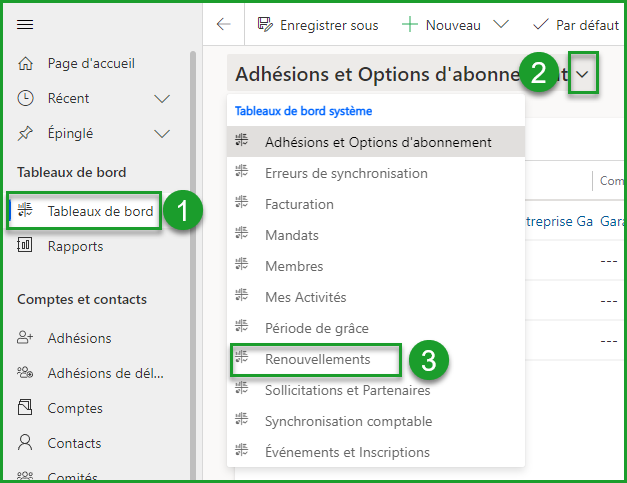Click the Enregistrer sous save icon
Screen dimensions: 627x483
click(x=265, y=25)
